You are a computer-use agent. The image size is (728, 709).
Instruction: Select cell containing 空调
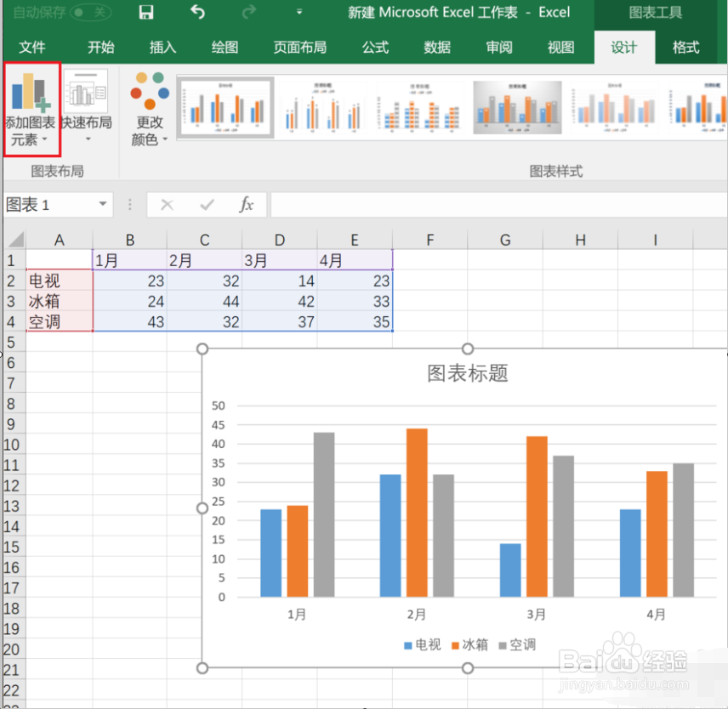coord(59,321)
